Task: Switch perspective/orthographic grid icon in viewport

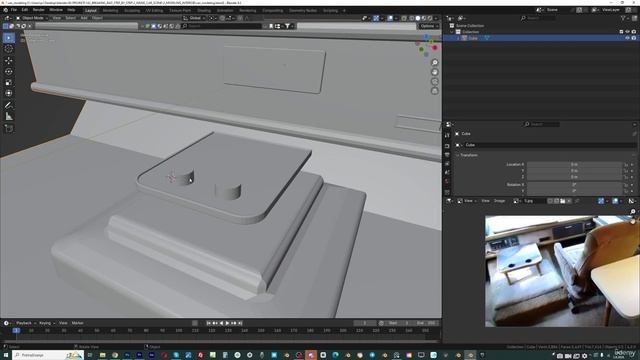Action: click(435, 91)
